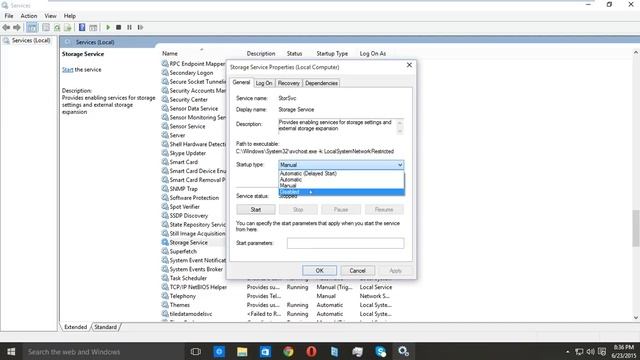Viewport: 640px width, 360px height.
Task: Click the Stop Service square icon
Action: coord(118,27)
